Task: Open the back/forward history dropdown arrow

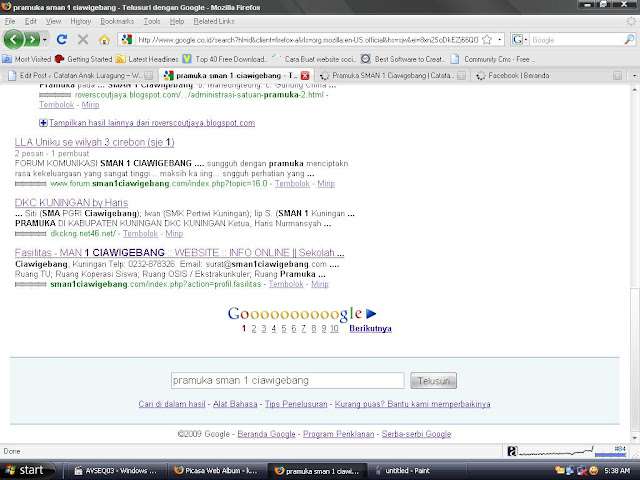Action: click(44, 40)
